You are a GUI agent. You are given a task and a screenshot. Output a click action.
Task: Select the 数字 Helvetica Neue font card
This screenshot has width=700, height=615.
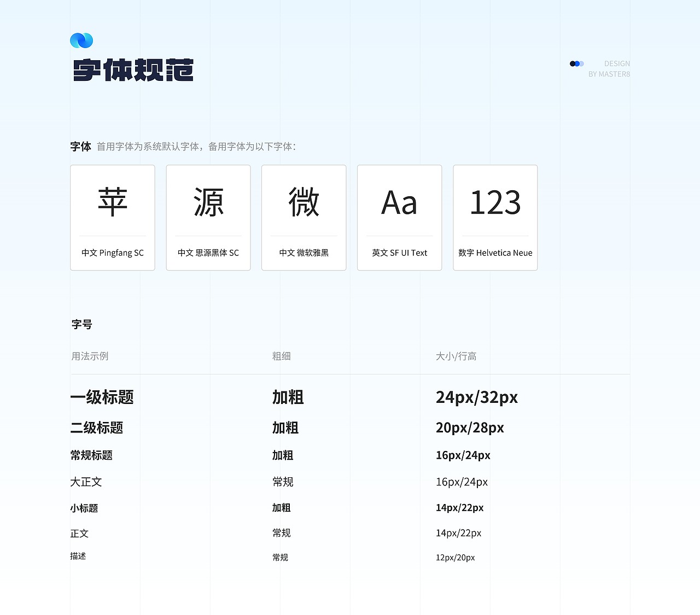click(x=495, y=218)
